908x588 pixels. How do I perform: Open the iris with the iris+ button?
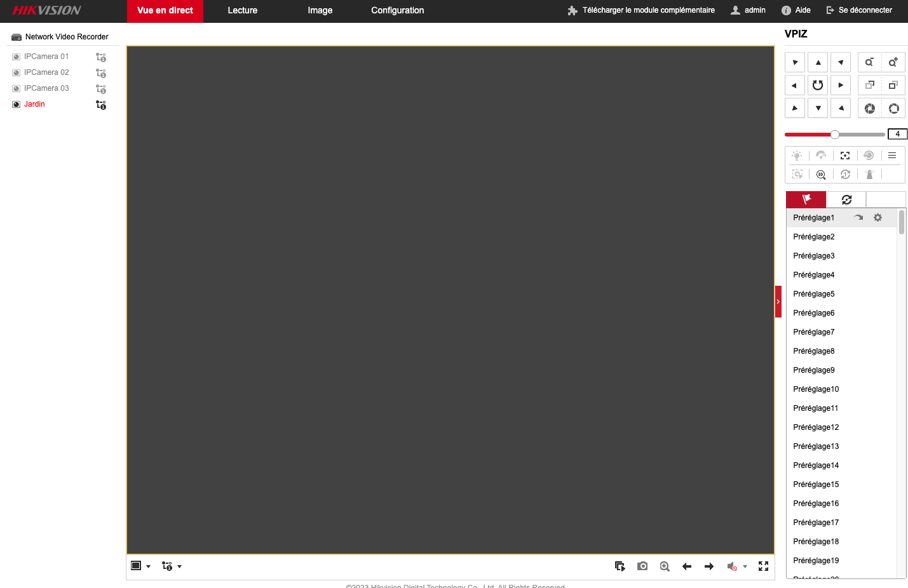click(x=870, y=109)
